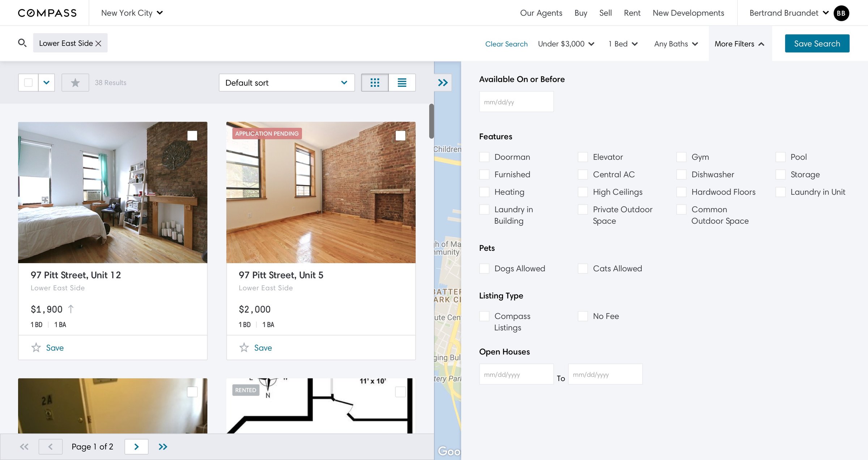The image size is (868, 460).
Task: Save the 97 Pitt Street Unit 5 listing
Action: pyautogui.click(x=263, y=348)
